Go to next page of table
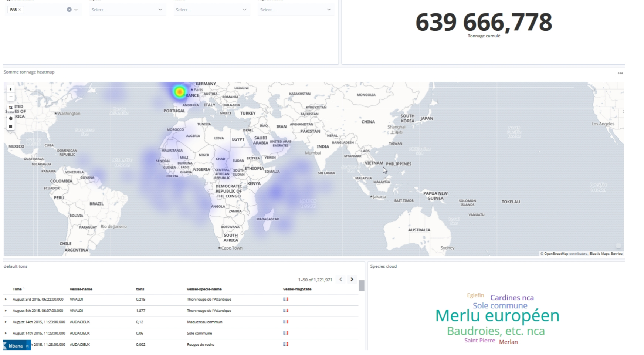Screen dimensions: 644x355 pos(352,280)
